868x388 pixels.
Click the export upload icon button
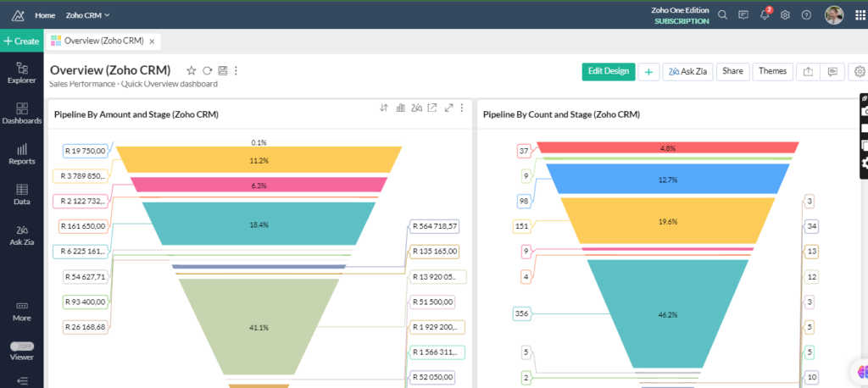tap(808, 72)
